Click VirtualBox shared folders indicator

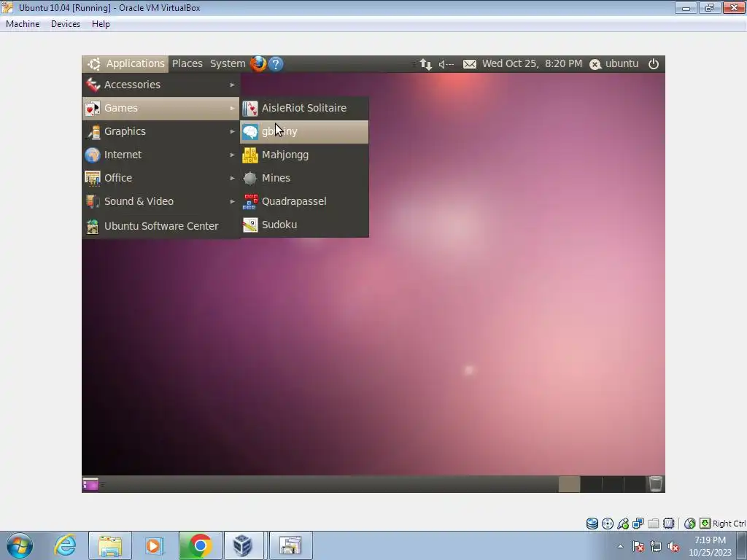[x=653, y=524]
